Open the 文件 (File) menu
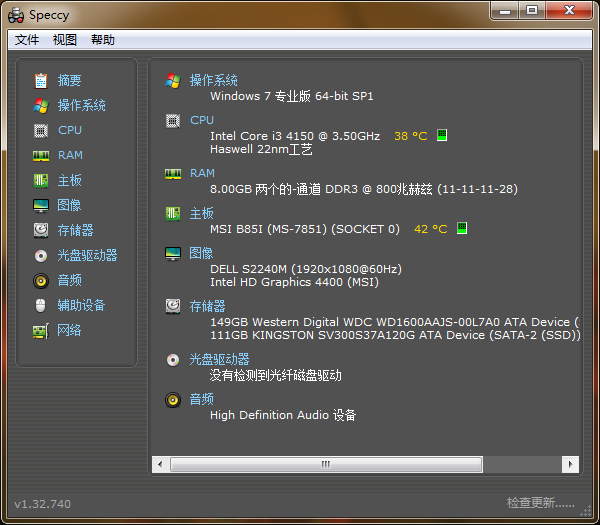600x525 pixels. coord(27,40)
